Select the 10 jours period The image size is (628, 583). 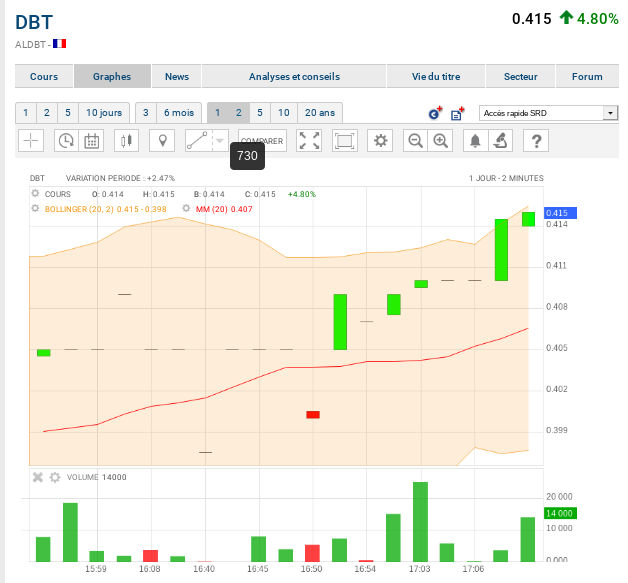click(104, 113)
